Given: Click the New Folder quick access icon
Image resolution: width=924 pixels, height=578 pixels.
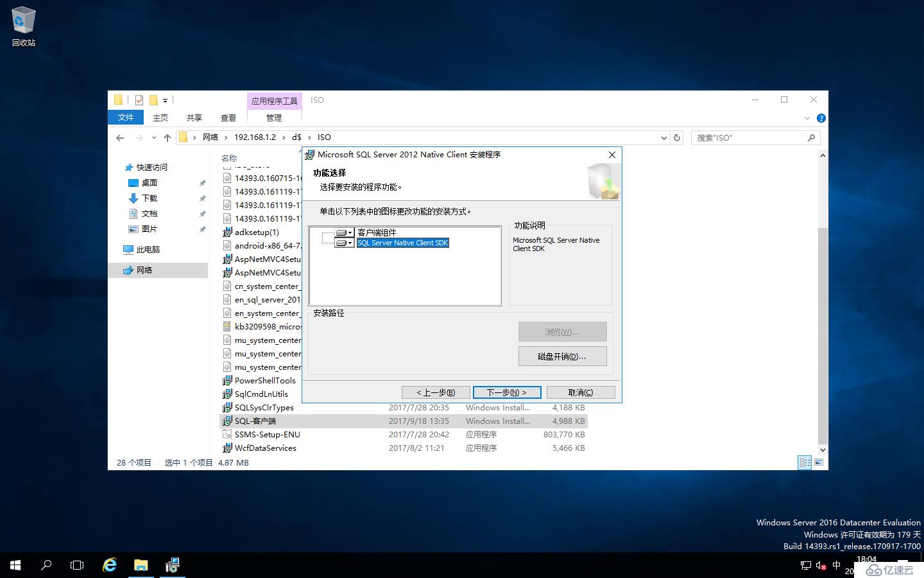Looking at the screenshot, I should pos(153,100).
